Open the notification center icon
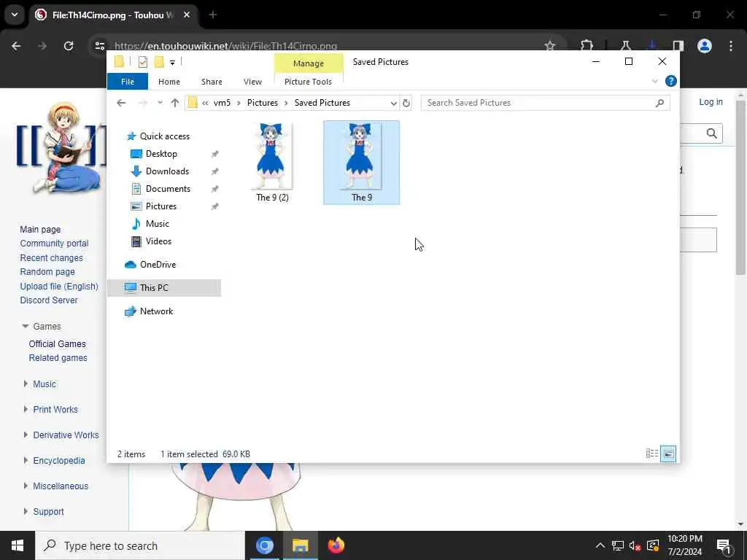The width and height of the screenshot is (747, 560). [x=724, y=545]
